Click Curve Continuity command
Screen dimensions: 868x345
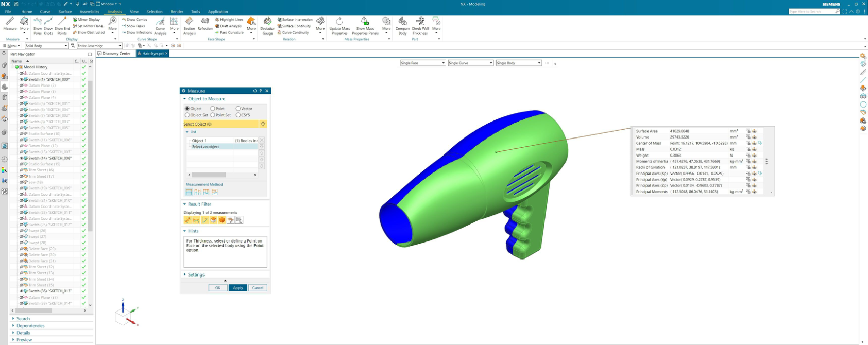293,32
